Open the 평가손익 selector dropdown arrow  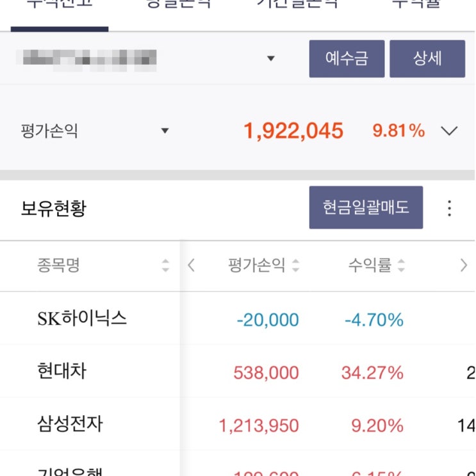(x=165, y=131)
